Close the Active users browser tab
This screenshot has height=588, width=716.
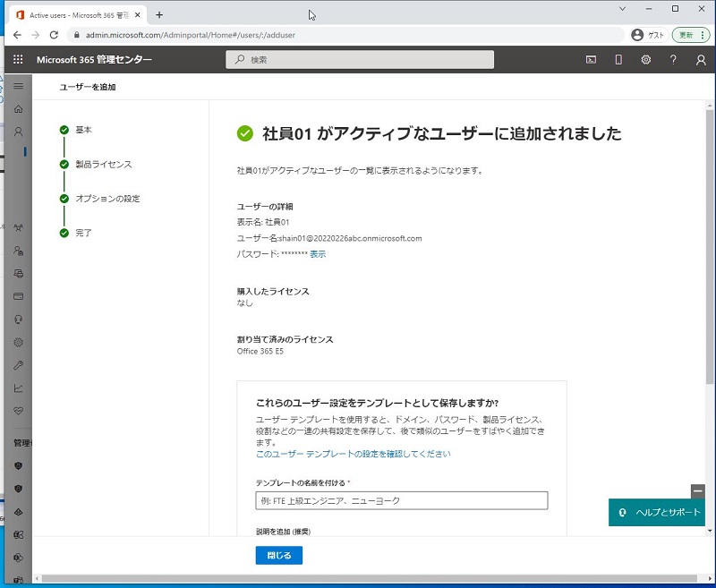click(x=138, y=15)
